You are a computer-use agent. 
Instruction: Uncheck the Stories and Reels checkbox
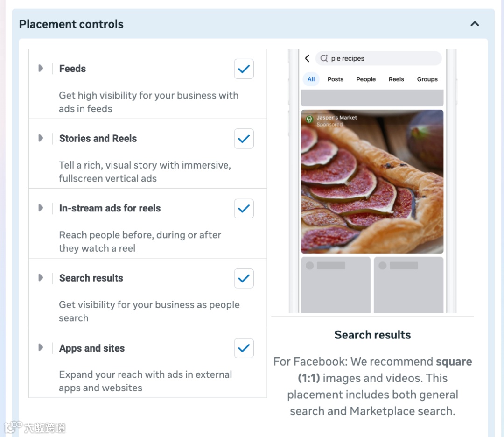click(244, 139)
